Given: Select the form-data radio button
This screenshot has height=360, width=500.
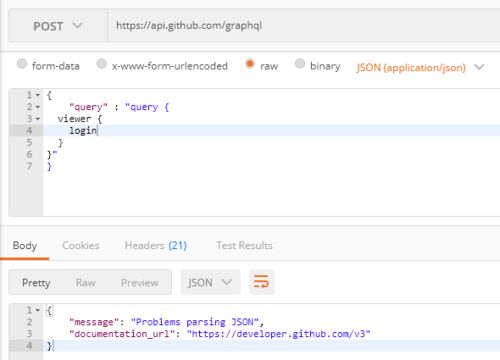Looking at the screenshot, I should tap(22, 63).
